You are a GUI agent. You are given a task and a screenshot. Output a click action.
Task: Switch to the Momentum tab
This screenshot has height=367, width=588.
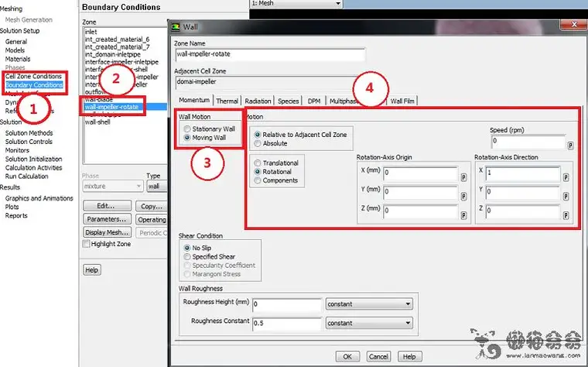click(194, 100)
